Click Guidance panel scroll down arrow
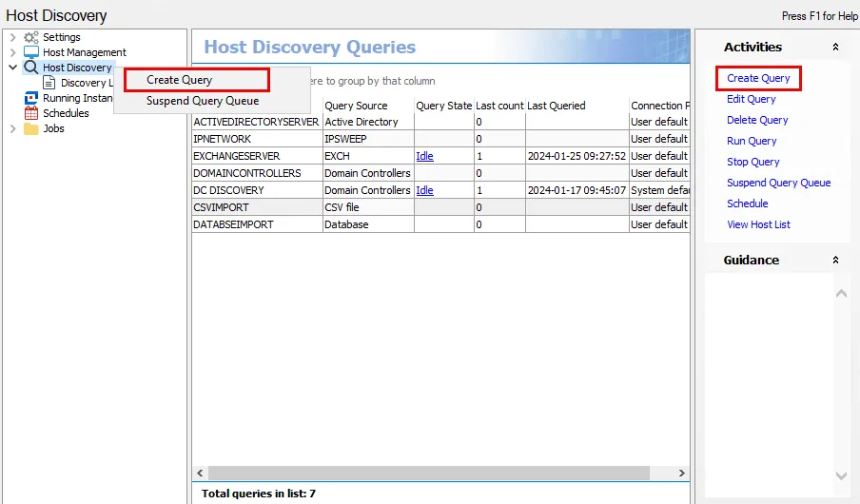This screenshot has height=504, width=860. point(841,475)
